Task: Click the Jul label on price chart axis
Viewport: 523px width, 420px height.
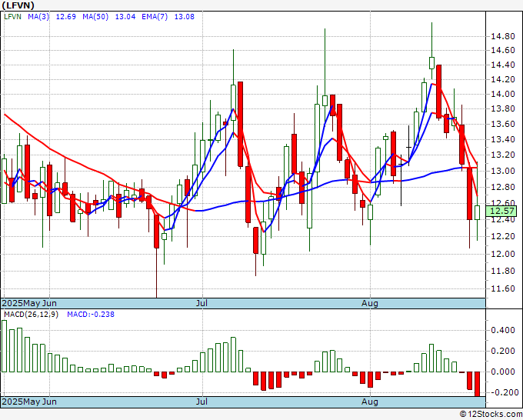Action: (x=202, y=303)
